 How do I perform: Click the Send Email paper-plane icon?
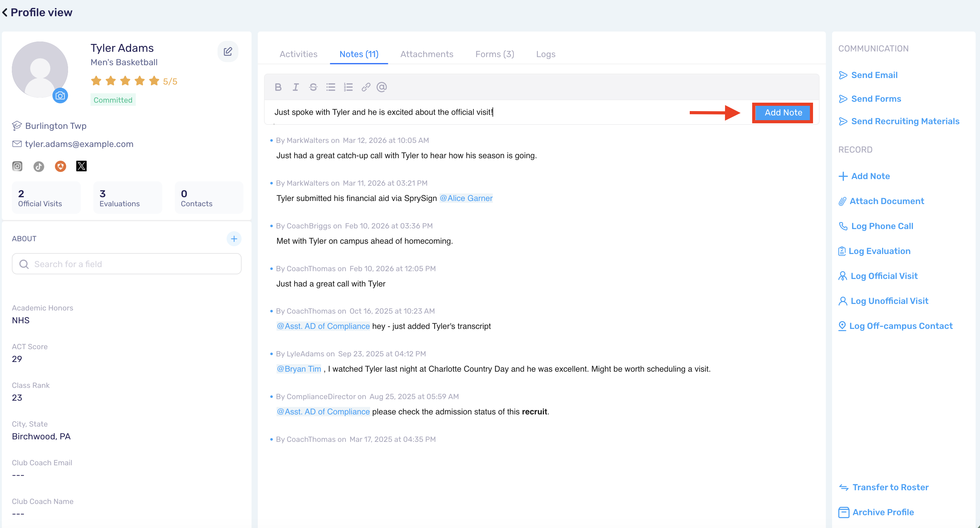point(843,75)
